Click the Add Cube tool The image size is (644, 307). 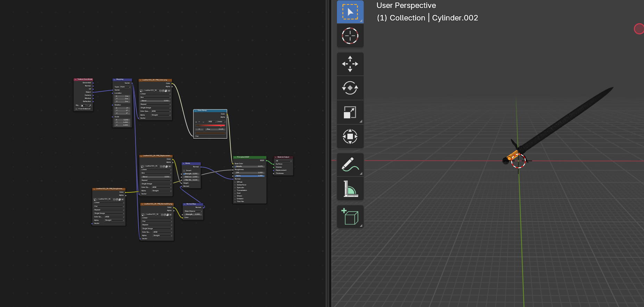coord(350,217)
